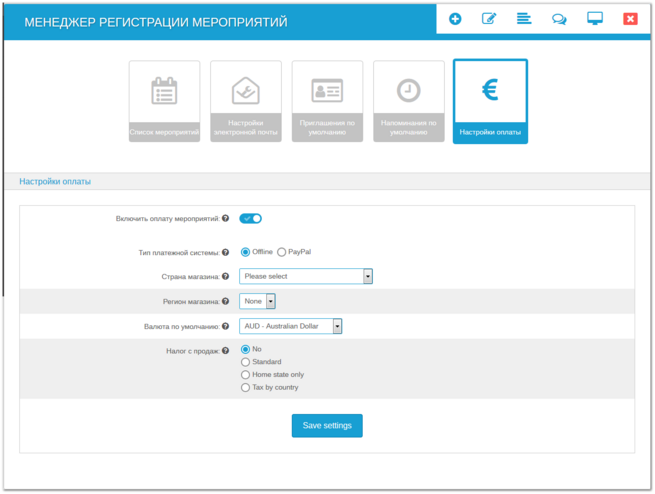Select PayPal payment system radio
Screen dimensions: 655x494
[x=282, y=252]
